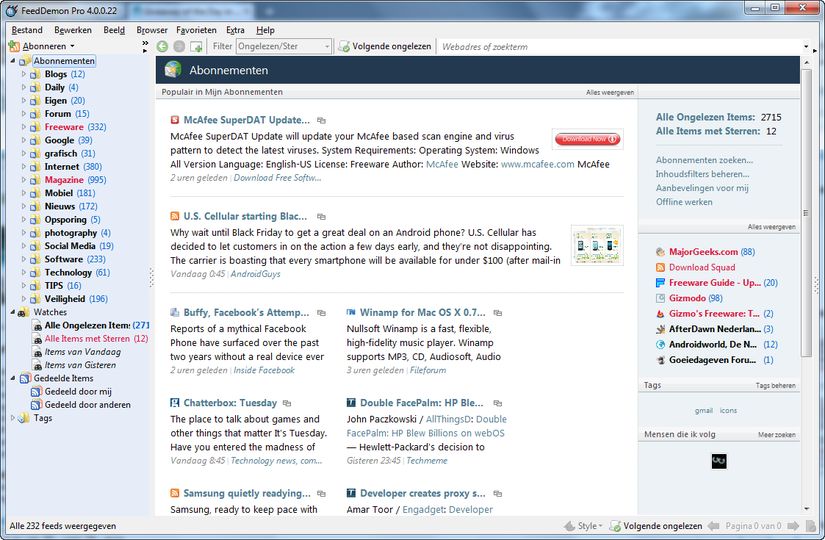Image resolution: width=825 pixels, height=540 pixels.
Task: Click the green back navigation arrow
Action: [x=162, y=46]
